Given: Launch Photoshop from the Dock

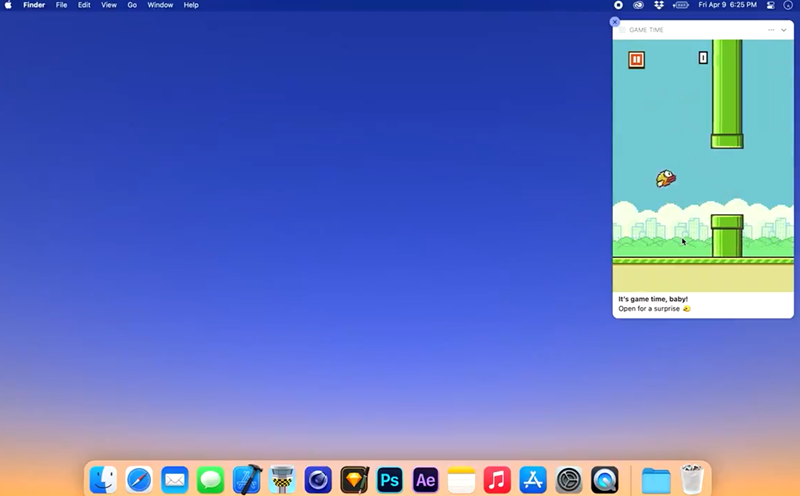Looking at the screenshot, I should coord(390,480).
